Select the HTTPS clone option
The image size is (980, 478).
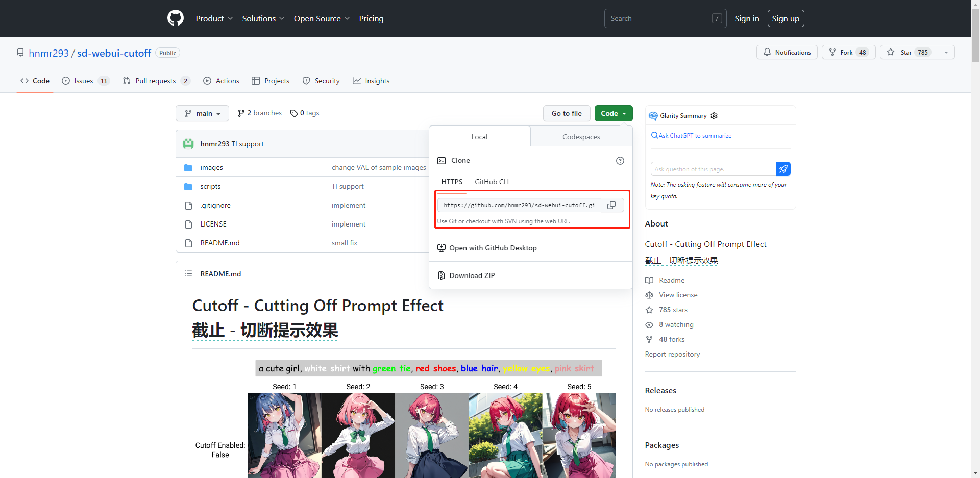click(452, 182)
